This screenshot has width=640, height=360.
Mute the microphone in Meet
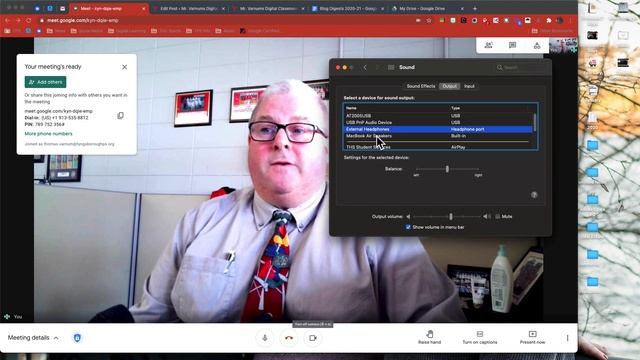click(265, 338)
